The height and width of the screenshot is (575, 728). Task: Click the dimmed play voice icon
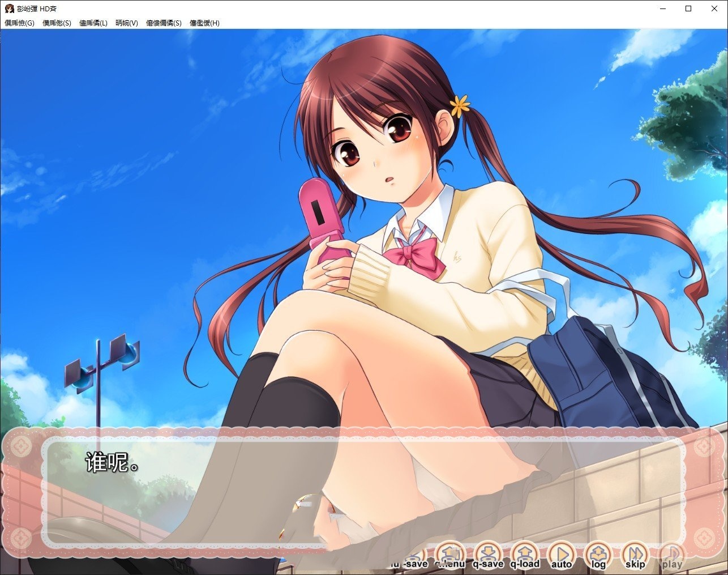672,555
